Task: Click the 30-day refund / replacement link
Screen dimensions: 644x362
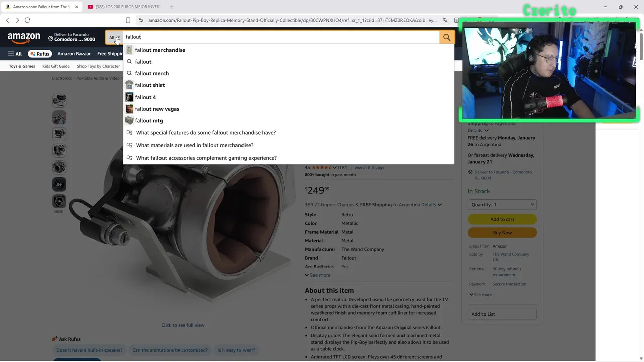Action: point(507,271)
